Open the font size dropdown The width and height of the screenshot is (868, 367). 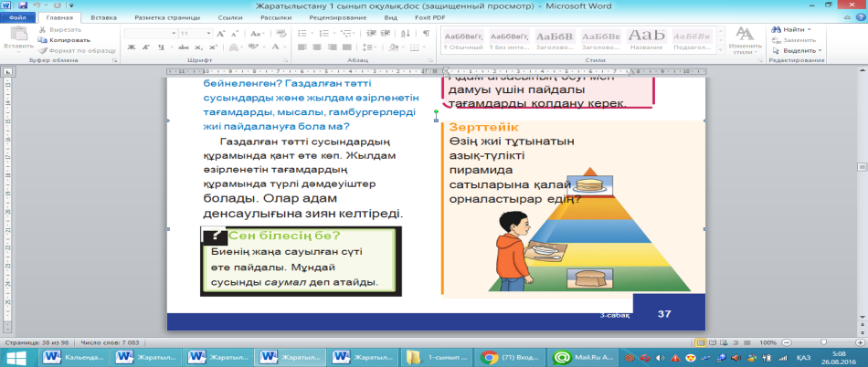[209, 33]
